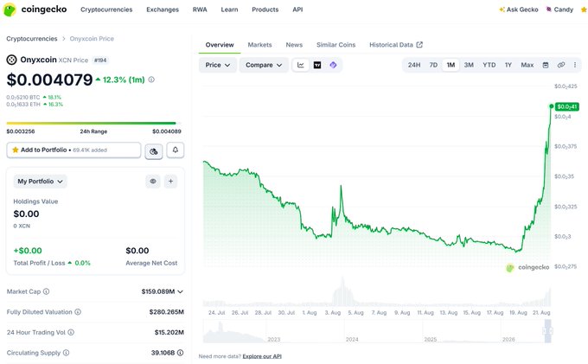Click the 24h Range progress bar
Screen dimensions: 588x364
coord(93,123)
